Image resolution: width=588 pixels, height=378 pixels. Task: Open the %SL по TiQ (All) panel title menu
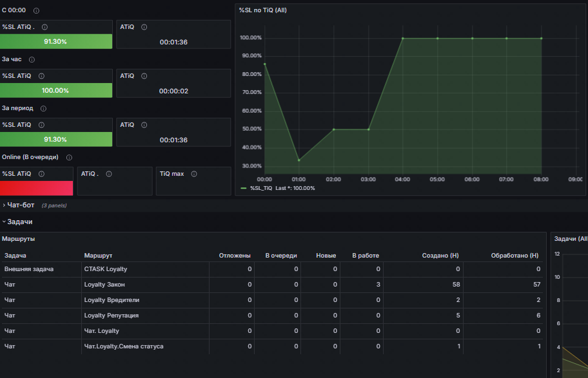pos(262,10)
